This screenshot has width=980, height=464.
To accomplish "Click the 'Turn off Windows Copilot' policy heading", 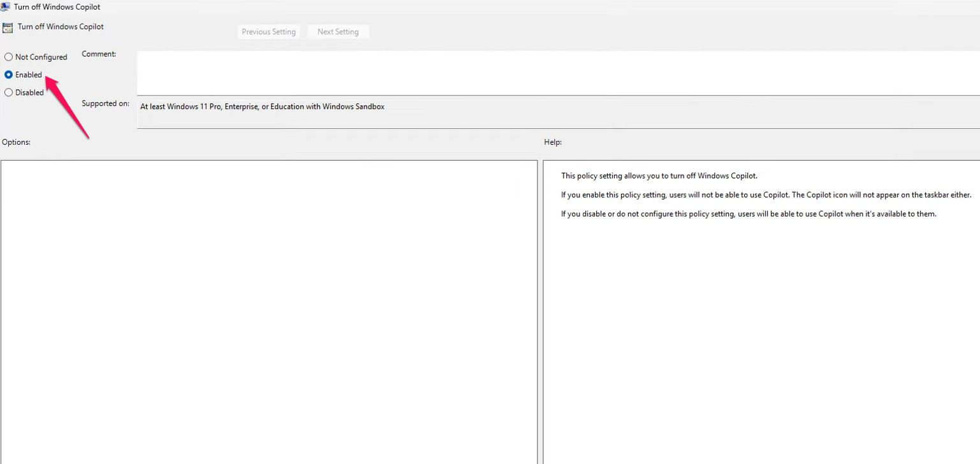I will pyautogui.click(x=61, y=27).
